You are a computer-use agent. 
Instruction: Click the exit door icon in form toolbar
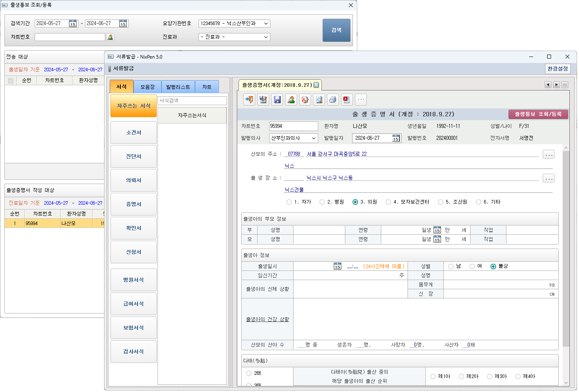(x=249, y=100)
